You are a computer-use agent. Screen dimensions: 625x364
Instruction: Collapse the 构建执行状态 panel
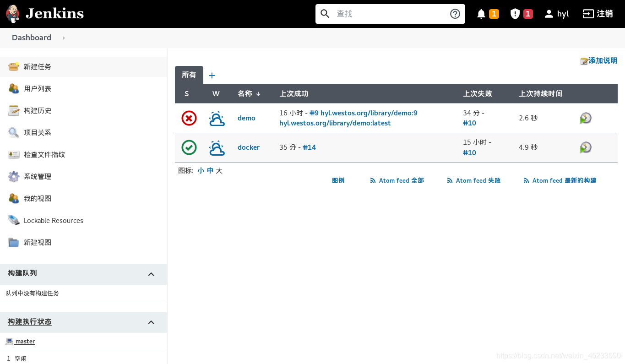151,322
